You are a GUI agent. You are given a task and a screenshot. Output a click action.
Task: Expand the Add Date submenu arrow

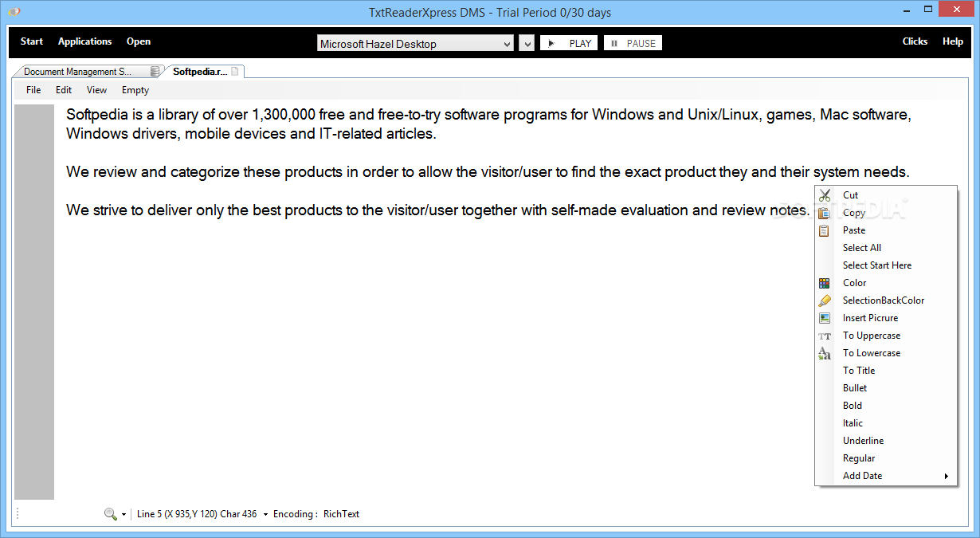[x=947, y=477]
